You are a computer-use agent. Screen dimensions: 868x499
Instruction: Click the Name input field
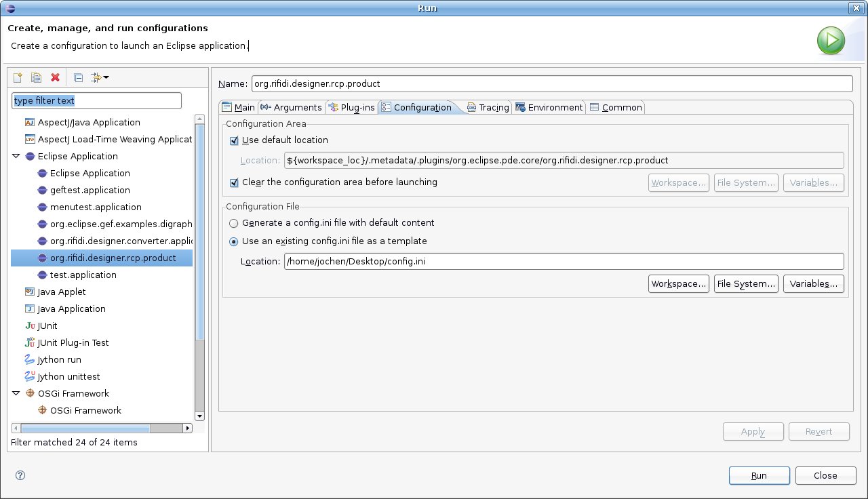tap(551, 83)
